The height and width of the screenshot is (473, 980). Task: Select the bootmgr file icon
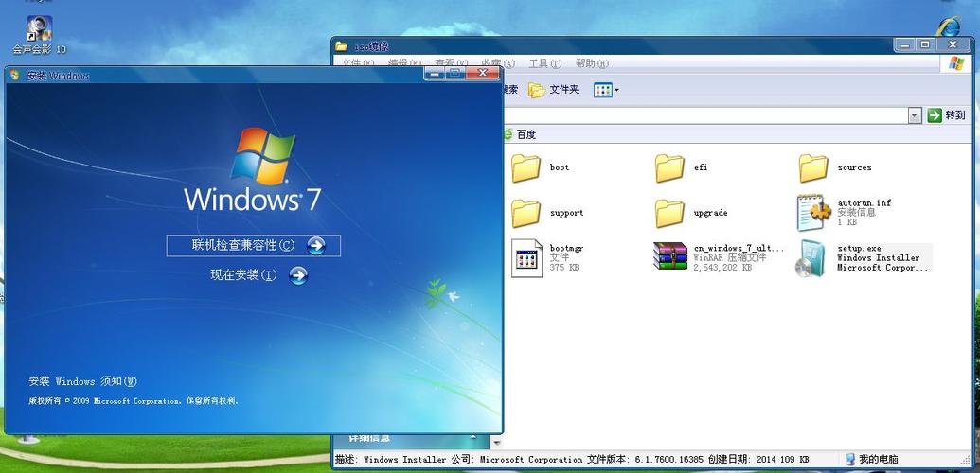point(526,258)
